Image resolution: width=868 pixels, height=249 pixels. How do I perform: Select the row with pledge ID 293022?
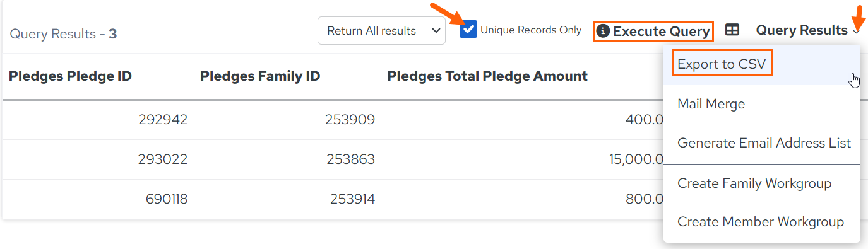coord(333,159)
